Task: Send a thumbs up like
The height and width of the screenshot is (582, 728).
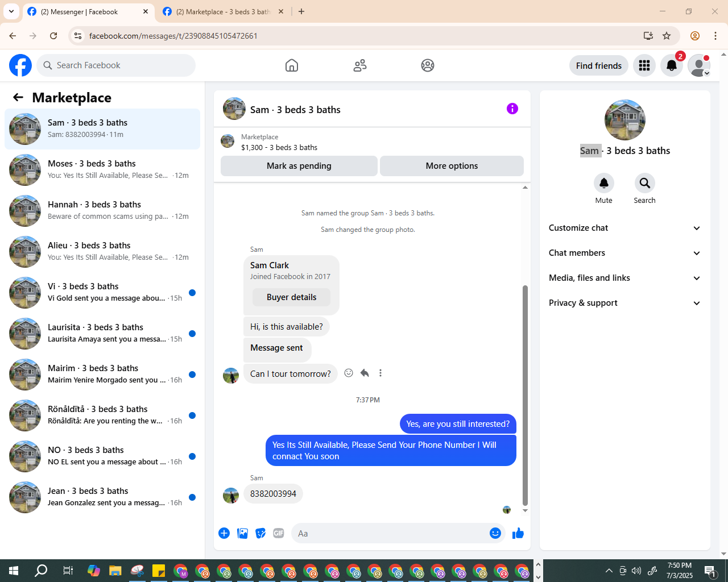Action: 518,533
